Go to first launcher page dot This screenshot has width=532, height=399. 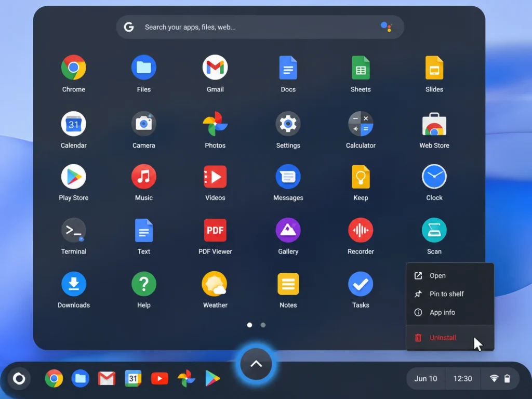pos(250,325)
